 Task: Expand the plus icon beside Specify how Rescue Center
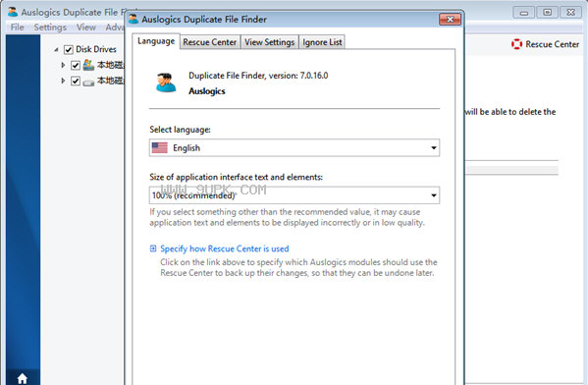click(153, 248)
